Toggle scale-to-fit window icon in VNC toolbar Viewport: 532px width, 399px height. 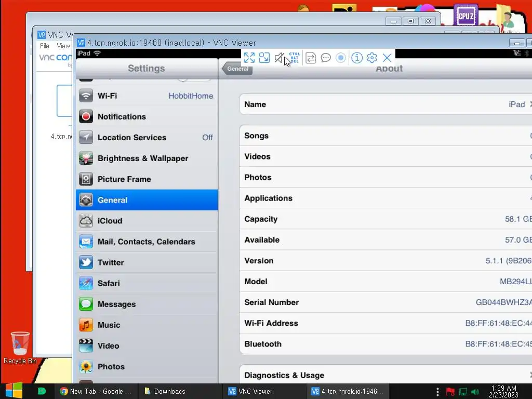click(264, 58)
